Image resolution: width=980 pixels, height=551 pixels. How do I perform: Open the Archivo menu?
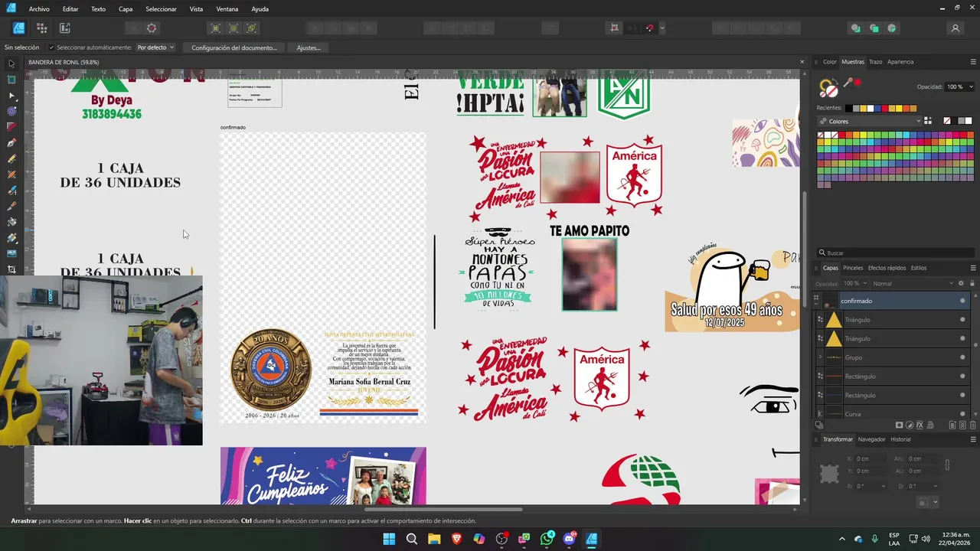click(x=39, y=9)
